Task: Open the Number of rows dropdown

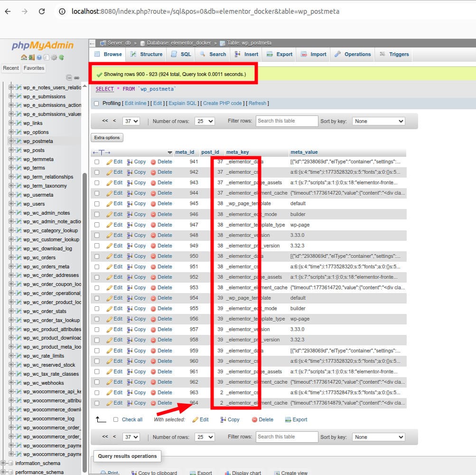Action: [204, 121]
